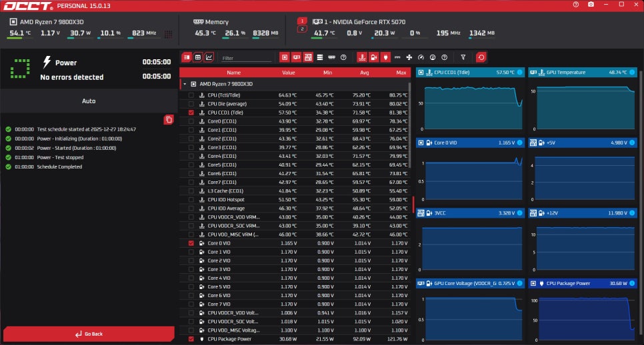
Task: Uncheck the CPU CCD1 (Tdie) checkbox
Action: point(191,113)
